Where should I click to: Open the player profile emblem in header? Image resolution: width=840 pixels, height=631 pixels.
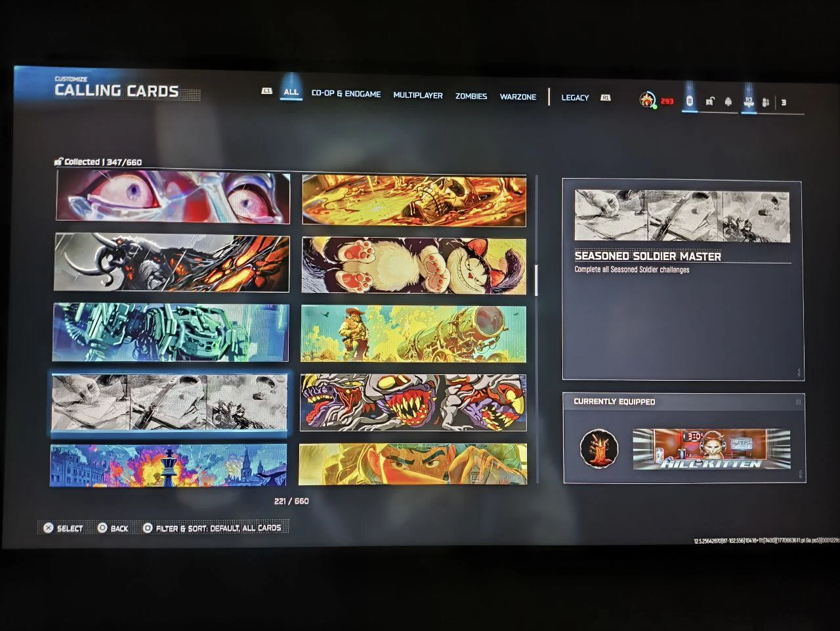[648, 100]
